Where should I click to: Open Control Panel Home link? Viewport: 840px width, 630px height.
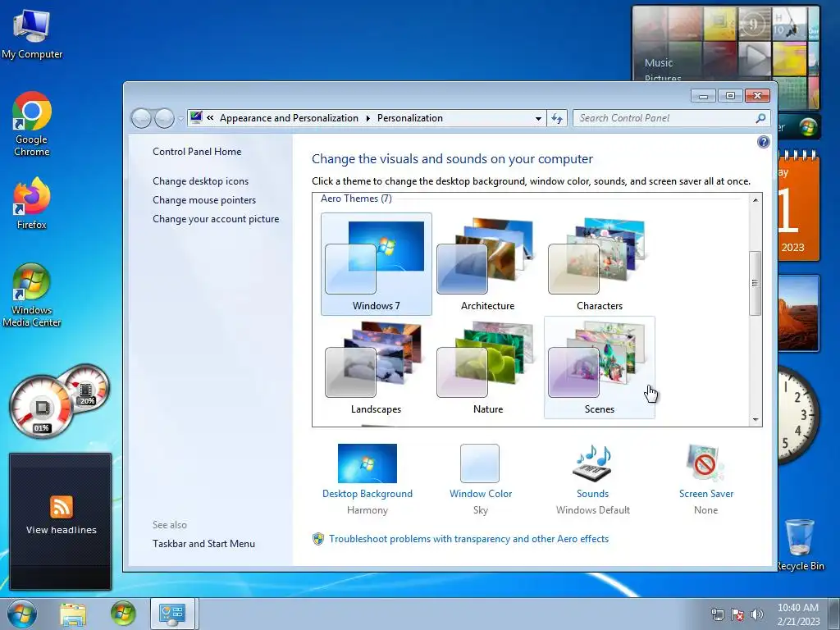click(197, 152)
